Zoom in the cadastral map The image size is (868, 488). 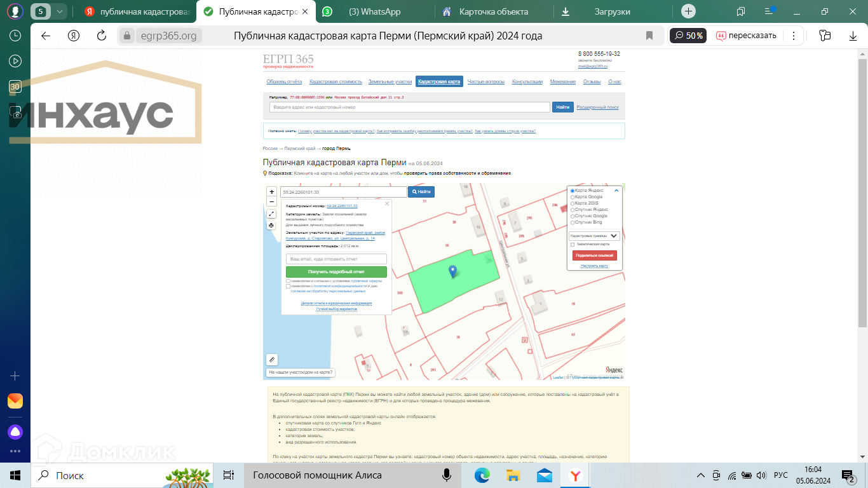(272, 191)
